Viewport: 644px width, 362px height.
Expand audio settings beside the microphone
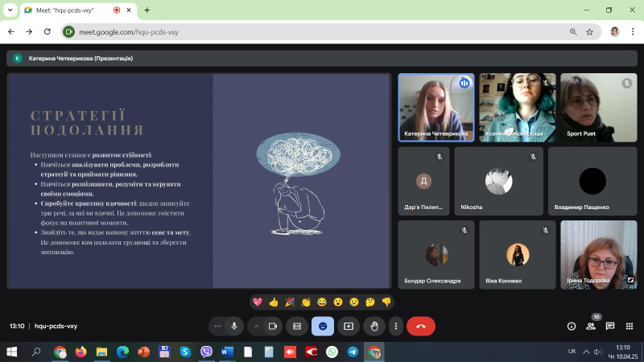tap(217, 326)
